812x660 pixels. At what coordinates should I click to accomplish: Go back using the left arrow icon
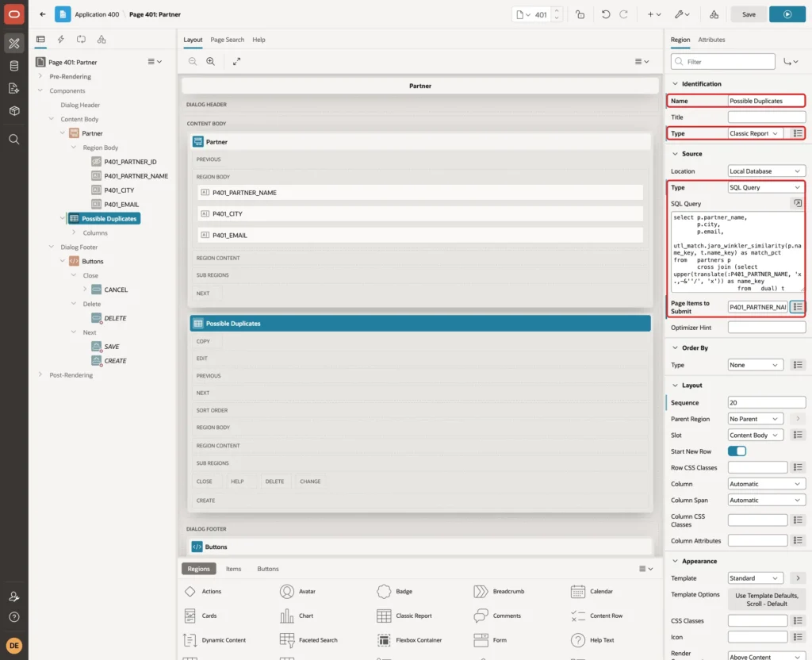point(43,14)
